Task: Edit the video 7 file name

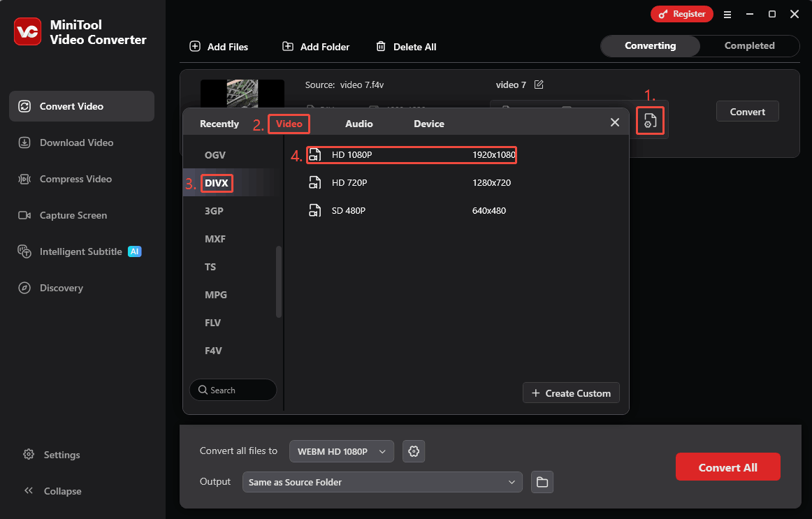Action: [x=538, y=84]
